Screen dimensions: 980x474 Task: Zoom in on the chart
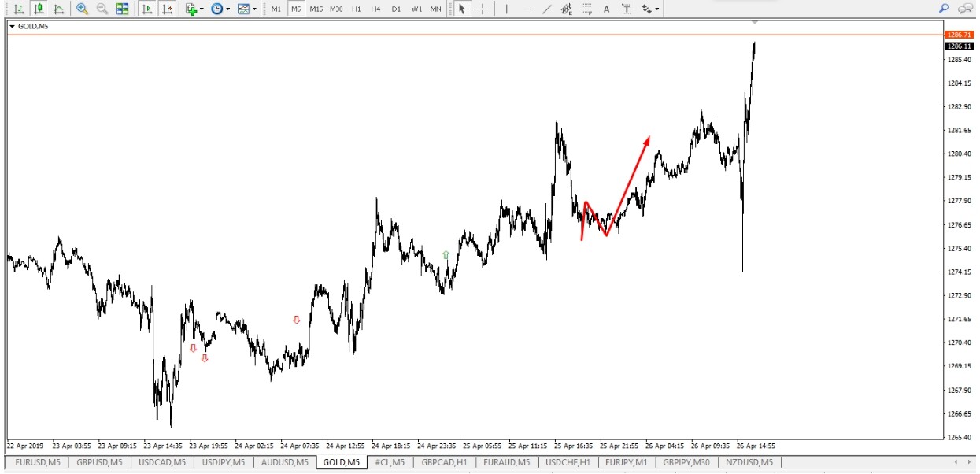coord(82,9)
